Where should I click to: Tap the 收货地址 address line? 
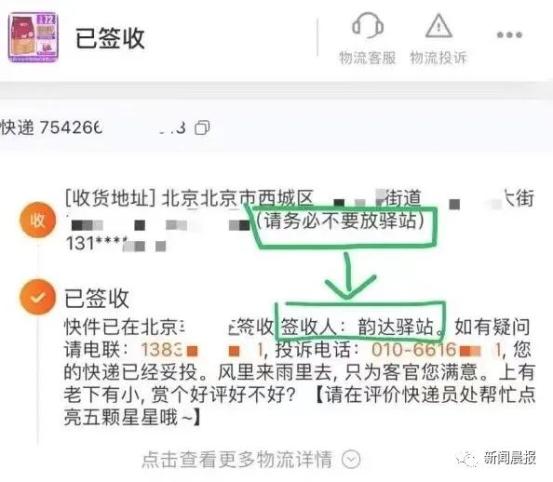pyautogui.click(x=299, y=198)
